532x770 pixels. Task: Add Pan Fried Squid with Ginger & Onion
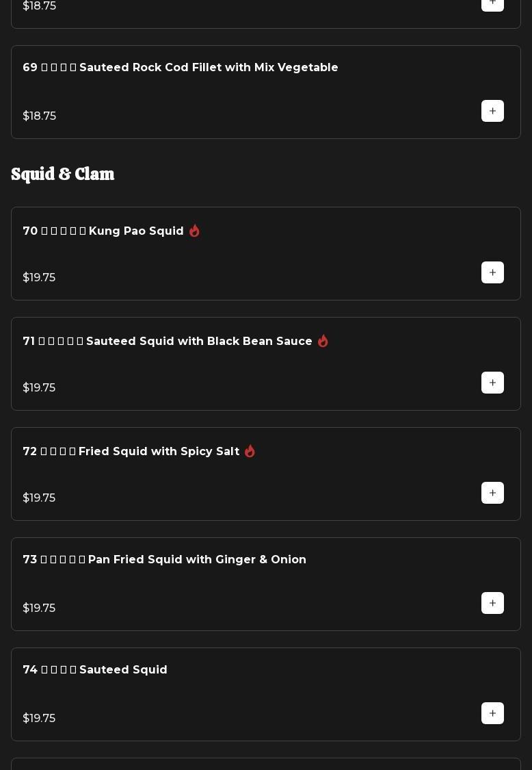coord(492,603)
